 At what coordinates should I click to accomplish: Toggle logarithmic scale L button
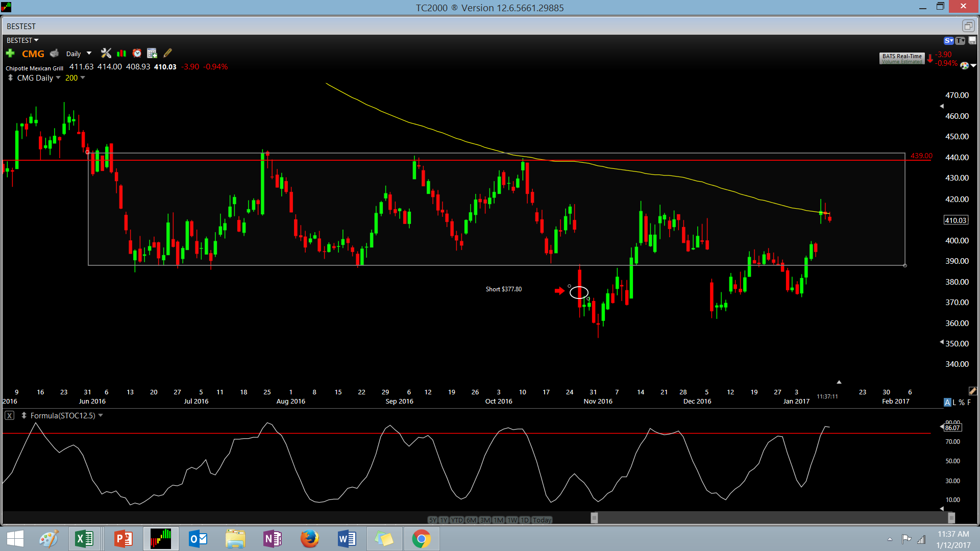(x=954, y=402)
